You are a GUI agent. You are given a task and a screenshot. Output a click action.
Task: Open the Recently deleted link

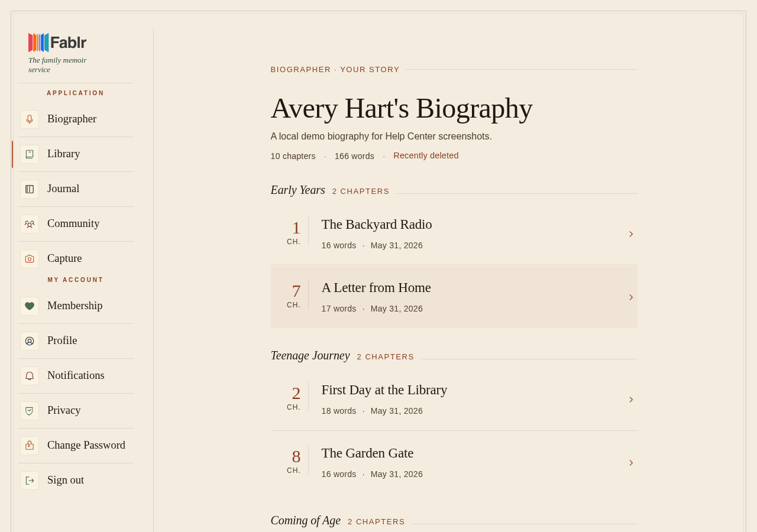(x=426, y=155)
